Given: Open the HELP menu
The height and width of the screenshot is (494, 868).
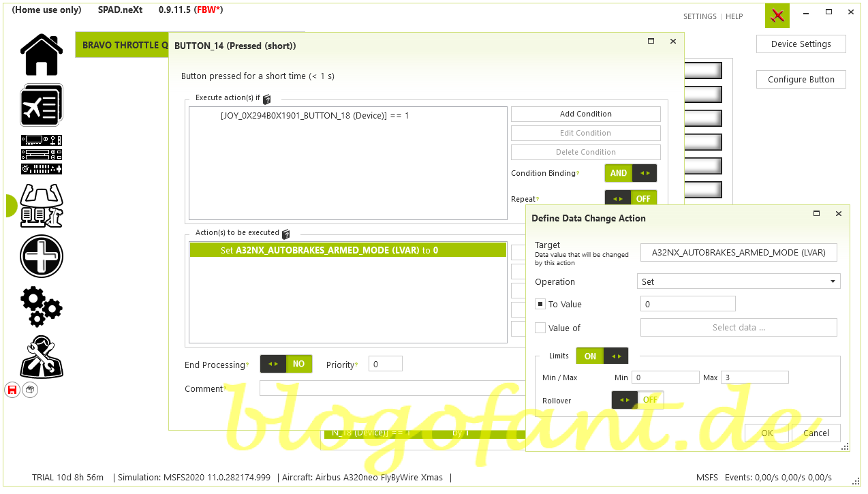Looking at the screenshot, I should coord(734,16).
